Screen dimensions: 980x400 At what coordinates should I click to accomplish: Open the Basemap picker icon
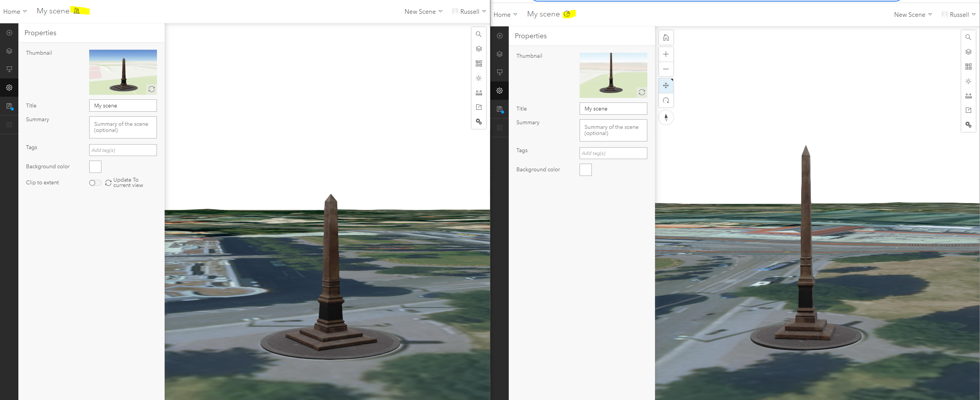pyautogui.click(x=479, y=63)
